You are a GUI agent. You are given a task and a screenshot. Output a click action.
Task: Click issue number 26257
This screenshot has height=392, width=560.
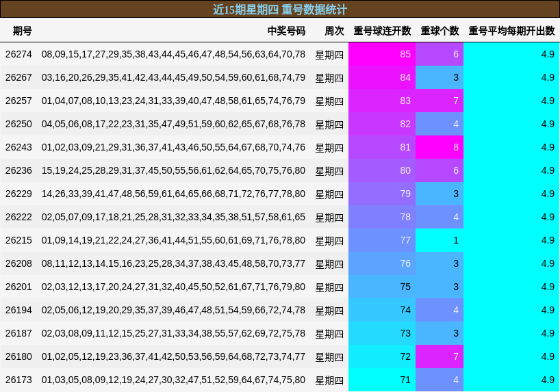pyautogui.click(x=18, y=101)
